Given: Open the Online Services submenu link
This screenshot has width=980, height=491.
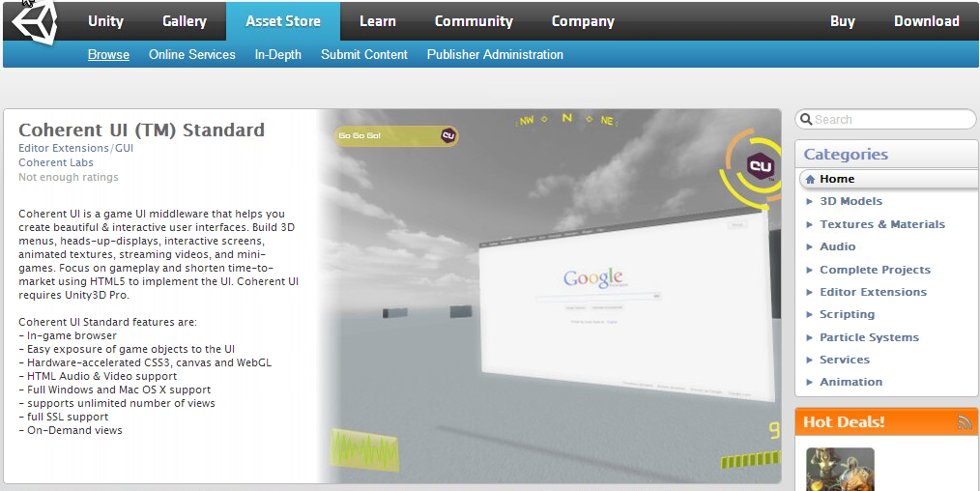Looking at the screenshot, I should click(192, 55).
